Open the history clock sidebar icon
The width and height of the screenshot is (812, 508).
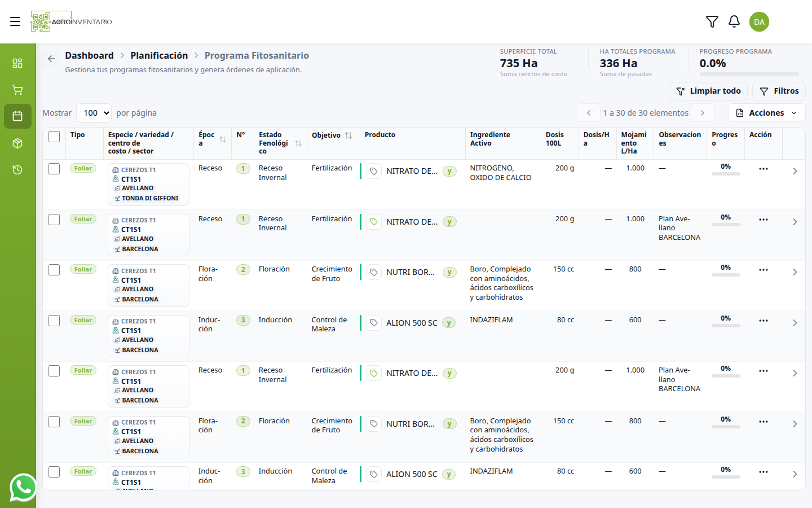[17, 170]
